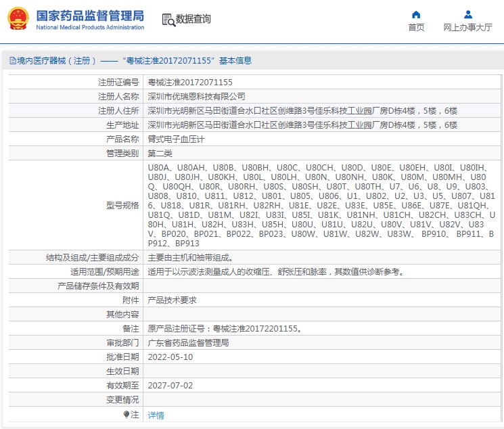
Task: Click the 国家药品监督管理局 site title
Action: tap(89, 14)
